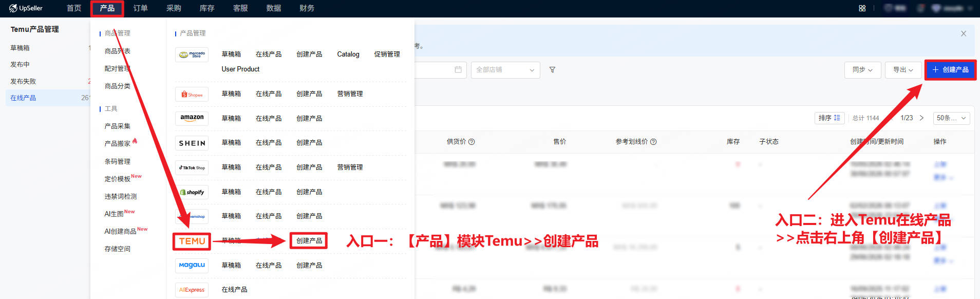Image resolution: width=980 pixels, height=299 pixels.
Task: Click the Amazon platform logo
Action: 192,118
